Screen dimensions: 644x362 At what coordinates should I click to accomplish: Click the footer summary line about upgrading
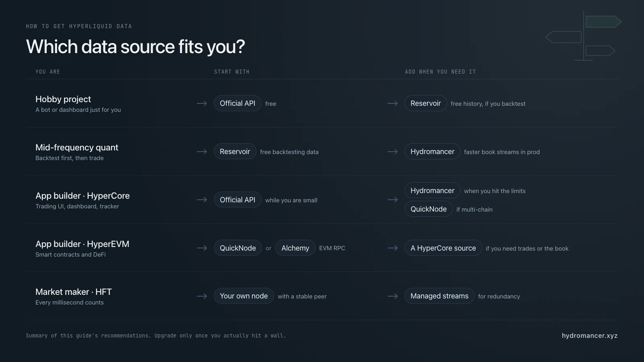(x=156, y=335)
